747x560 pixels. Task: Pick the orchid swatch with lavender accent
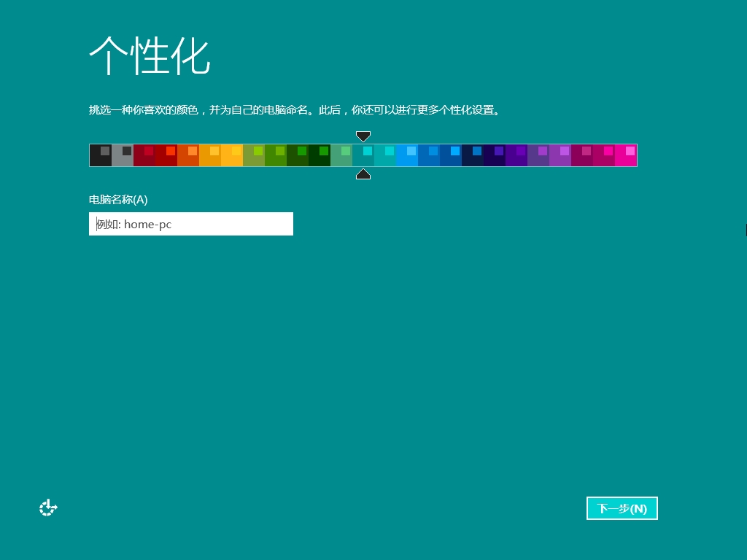click(x=561, y=155)
